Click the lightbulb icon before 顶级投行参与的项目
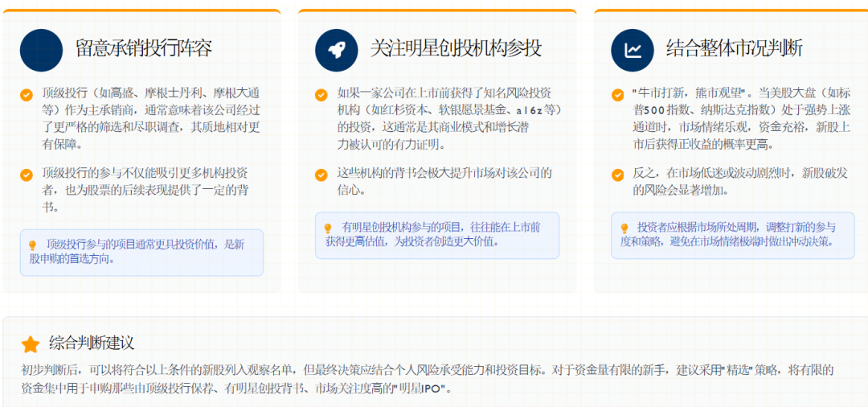 [x=32, y=245]
